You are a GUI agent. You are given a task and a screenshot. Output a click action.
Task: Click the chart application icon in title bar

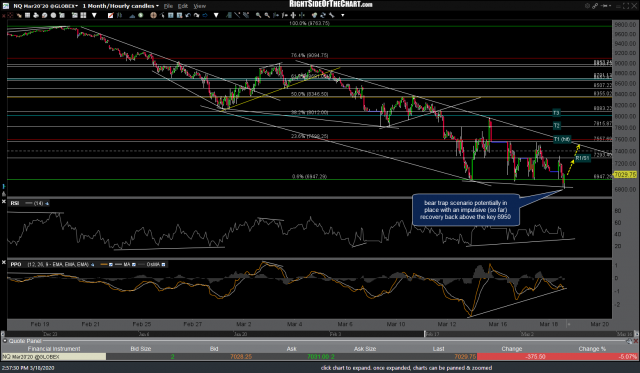(x=6, y=6)
